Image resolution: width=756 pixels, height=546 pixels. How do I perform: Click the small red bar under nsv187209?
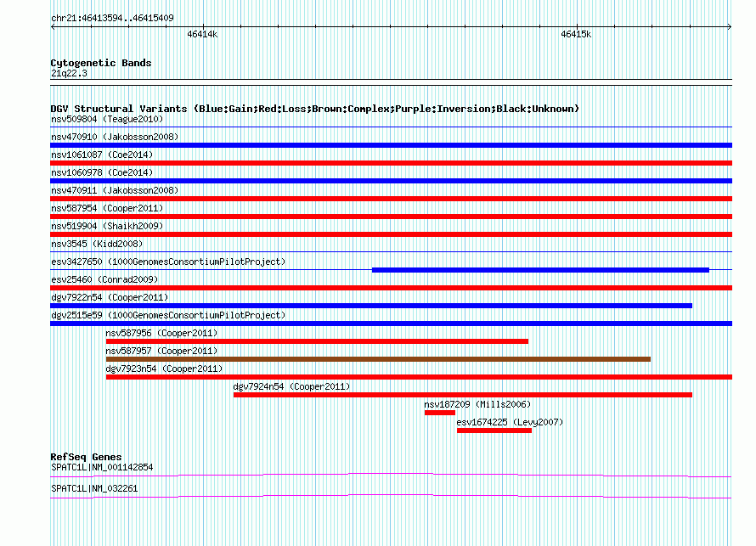click(440, 413)
